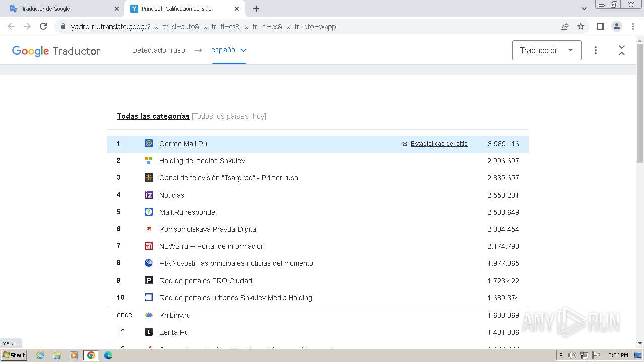Open Internet Explorer from the taskbar

point(40,355)
